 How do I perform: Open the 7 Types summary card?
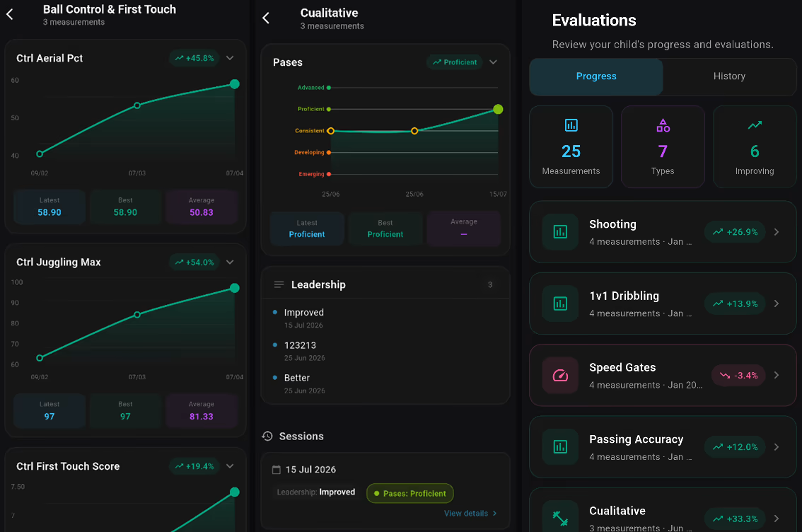(663, 147)
